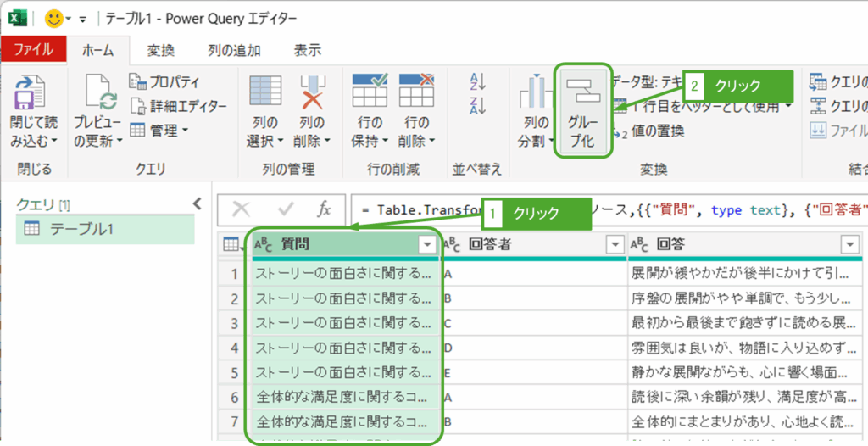
Task: Click the 列の削除 (Remove Columns) icon
Action: pos(312,92)
